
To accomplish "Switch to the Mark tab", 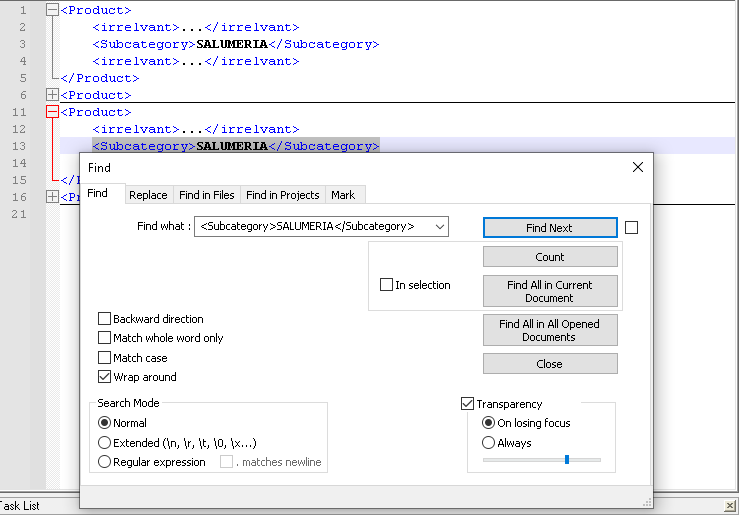I will (343, 195).
